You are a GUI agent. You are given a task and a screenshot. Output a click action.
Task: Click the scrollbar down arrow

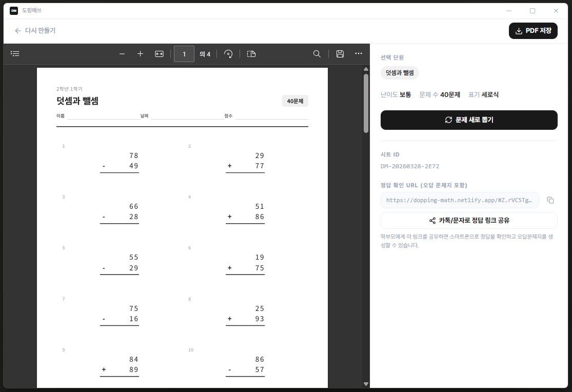pos(366,384)
